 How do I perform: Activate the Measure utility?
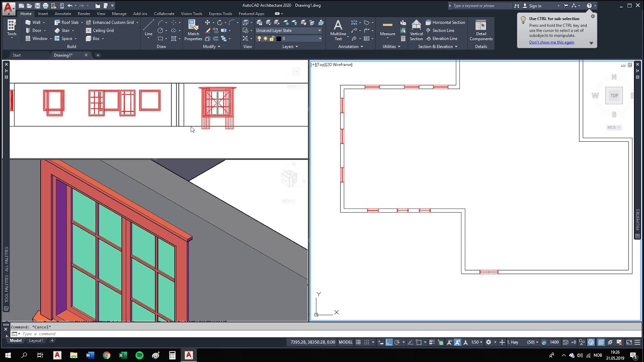click(387, 28)
